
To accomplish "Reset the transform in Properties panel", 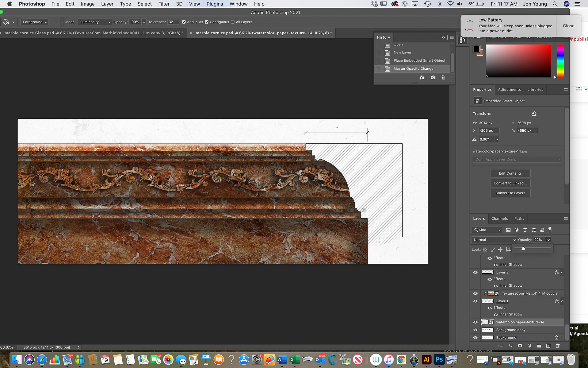I will 534,114.
